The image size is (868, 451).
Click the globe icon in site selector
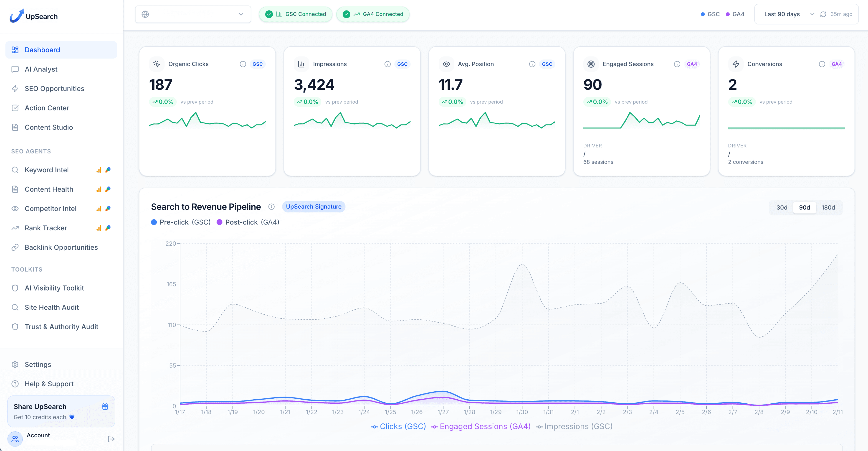point(145,14)
